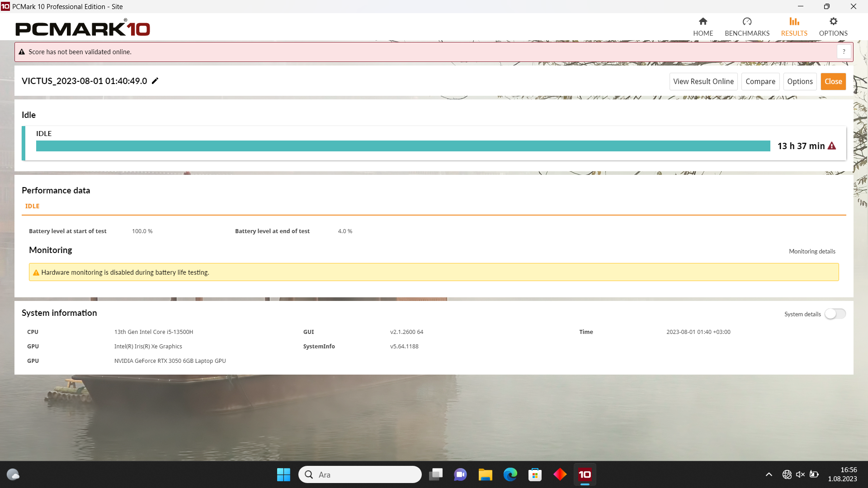
Task: Toggle the System details switch
Action: click(835, 314)
